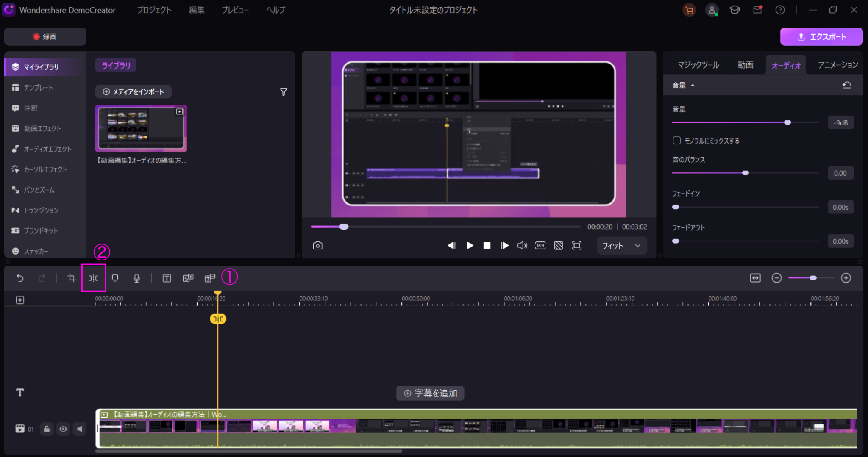The width and height of the screenshot is (868, 457).
Task: Click the 音量 volume slider handle
Action: point(787,122)
